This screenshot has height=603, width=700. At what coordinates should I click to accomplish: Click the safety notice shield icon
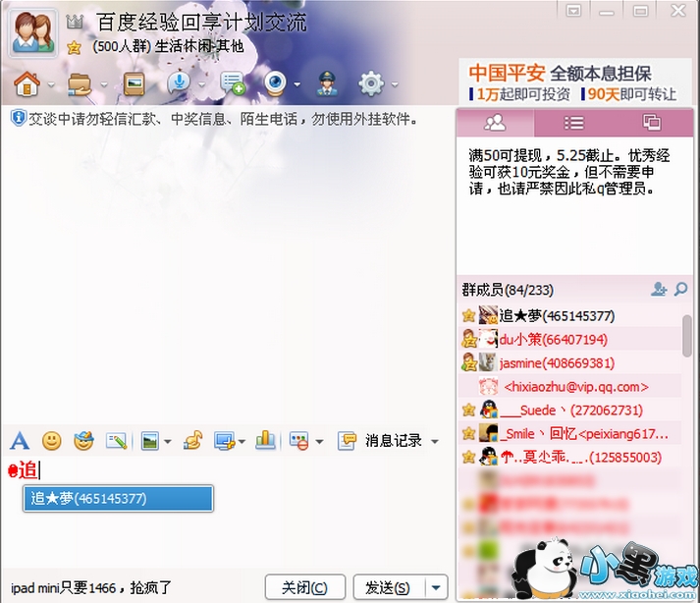[x=19, y=119]
